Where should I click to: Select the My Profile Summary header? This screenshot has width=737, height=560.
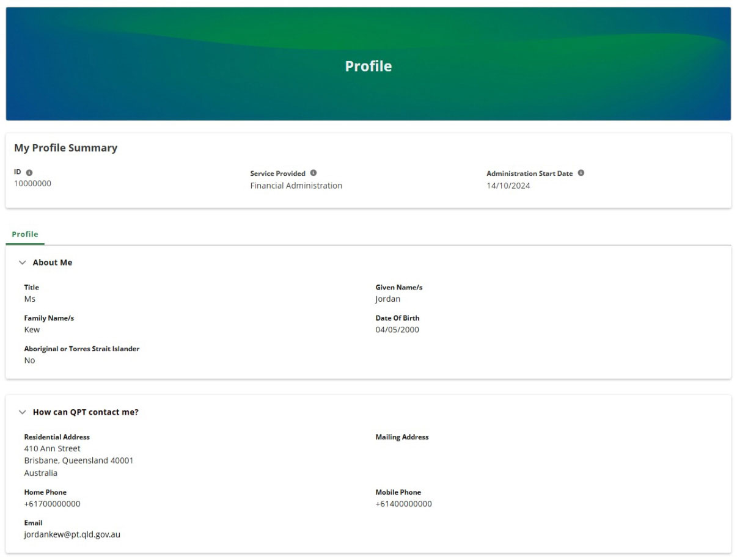(66, 147)
